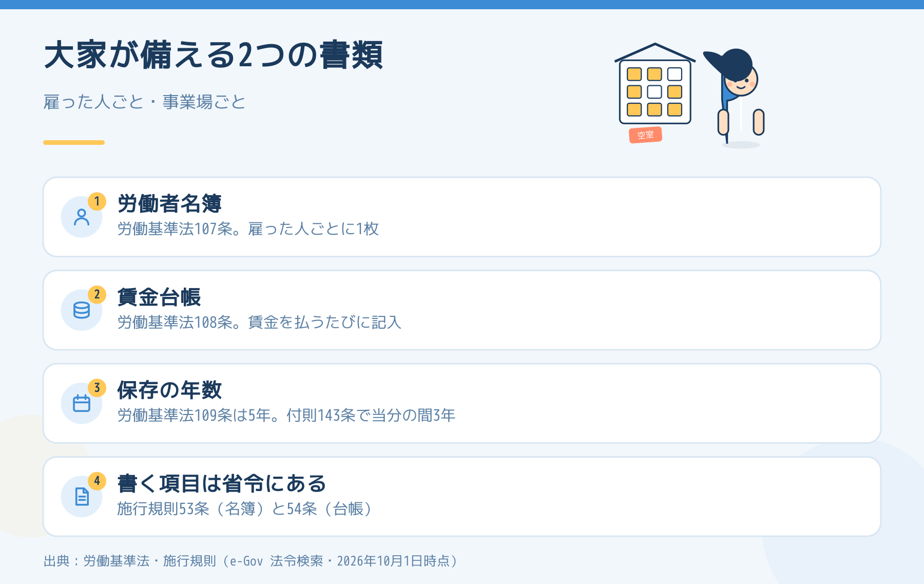The image size is (924, 584).
Task: Click the subtitle 雇った人ごと・事業場ごと
Action: 145,102
